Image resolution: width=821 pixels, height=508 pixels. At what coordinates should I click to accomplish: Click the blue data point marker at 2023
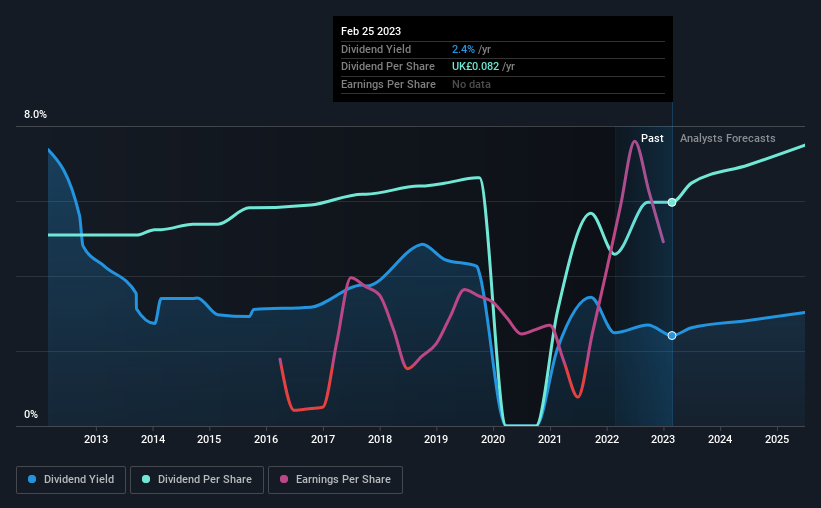pos(672,335)
